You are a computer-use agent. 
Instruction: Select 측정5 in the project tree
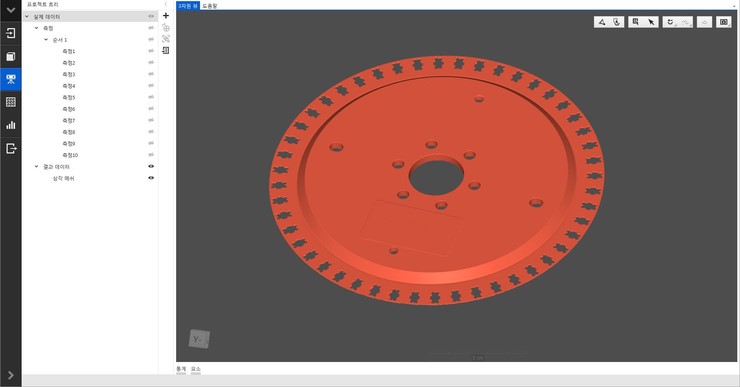[69, 97]
